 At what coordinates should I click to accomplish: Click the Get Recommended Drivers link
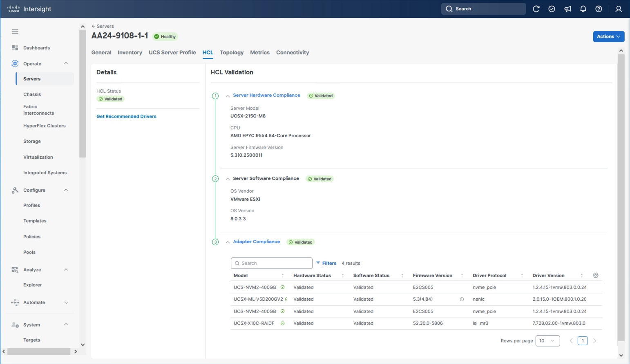(126, 117)
